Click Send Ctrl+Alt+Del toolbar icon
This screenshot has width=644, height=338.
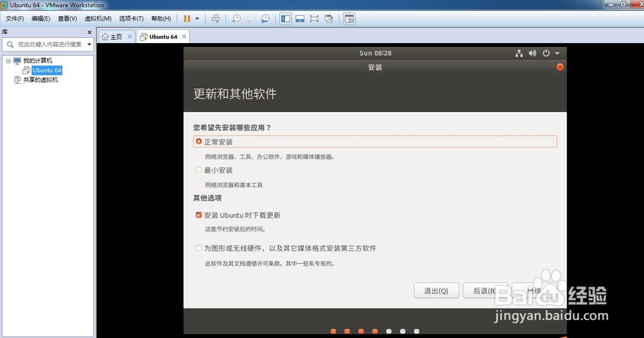point(216,19)
